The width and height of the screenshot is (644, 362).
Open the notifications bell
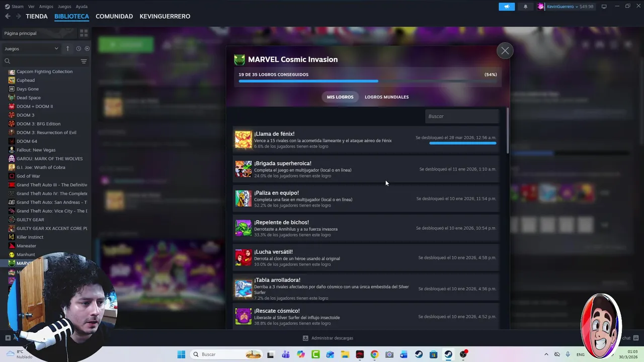click(x=525, y=7)
